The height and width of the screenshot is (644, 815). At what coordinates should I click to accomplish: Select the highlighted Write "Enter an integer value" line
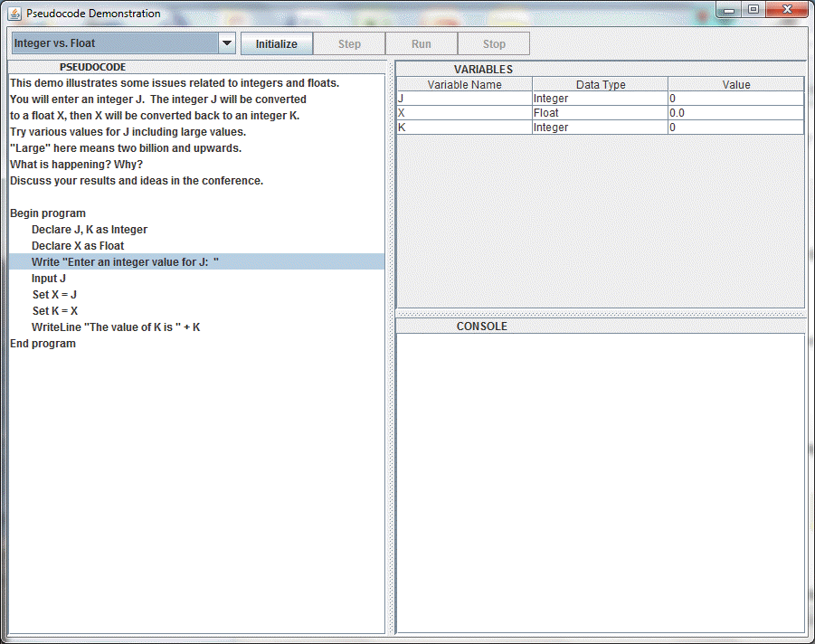[x=126, y=261]
